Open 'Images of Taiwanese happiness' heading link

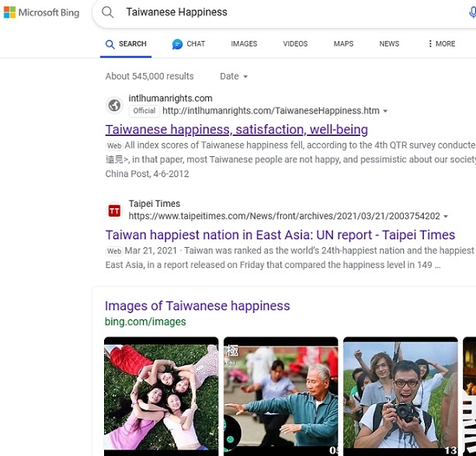click(x=197, y=306)
